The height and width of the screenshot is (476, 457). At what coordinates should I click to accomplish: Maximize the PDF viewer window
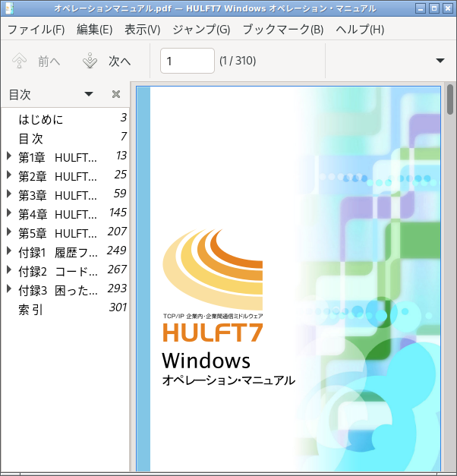click(434, 8)
